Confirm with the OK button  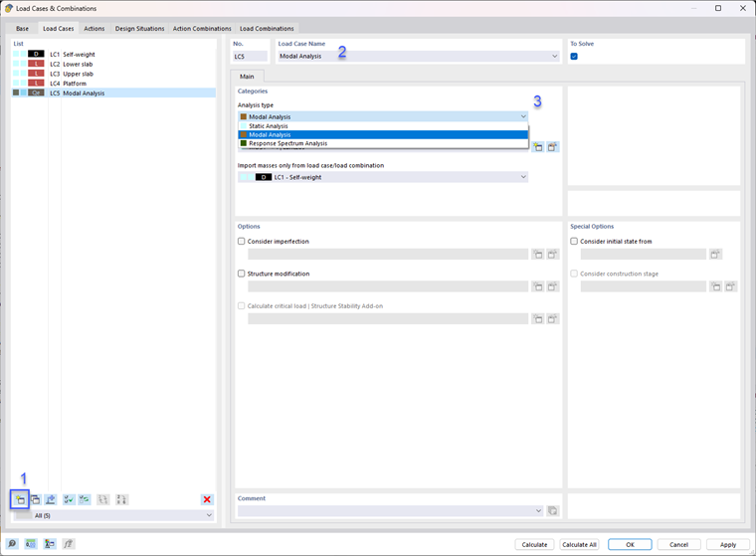[630, 544]
